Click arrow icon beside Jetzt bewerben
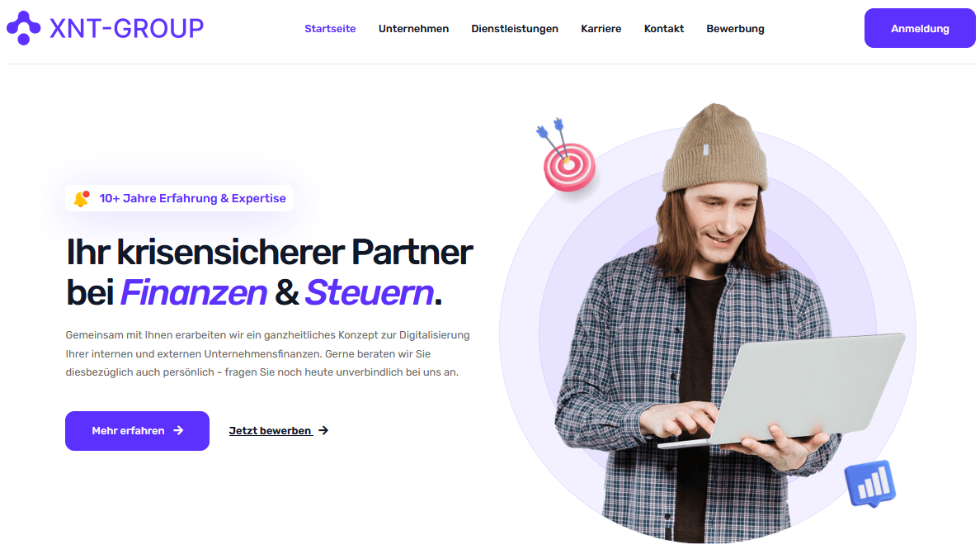This screenshot has height=554, width=980. click(x=323, y=430)
